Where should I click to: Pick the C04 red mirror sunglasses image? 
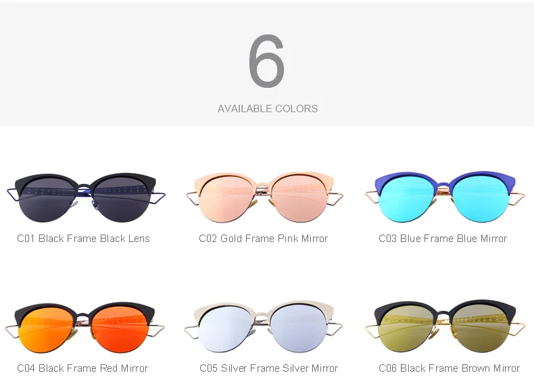(84, 327)
